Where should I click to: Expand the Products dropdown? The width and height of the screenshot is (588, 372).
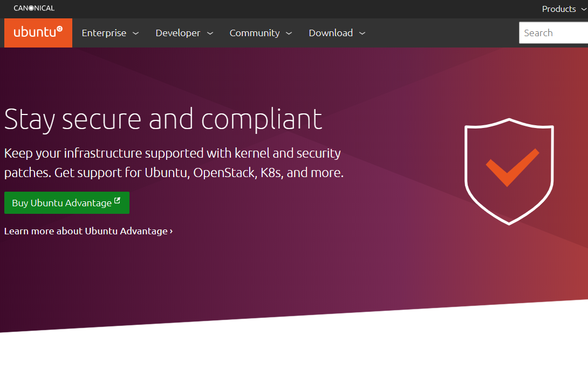[564, 9]
